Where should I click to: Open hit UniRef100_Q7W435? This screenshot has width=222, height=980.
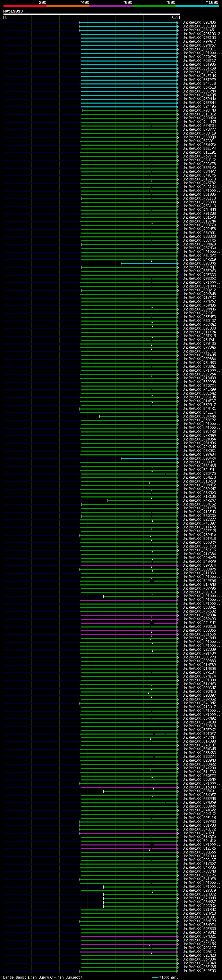199,344
